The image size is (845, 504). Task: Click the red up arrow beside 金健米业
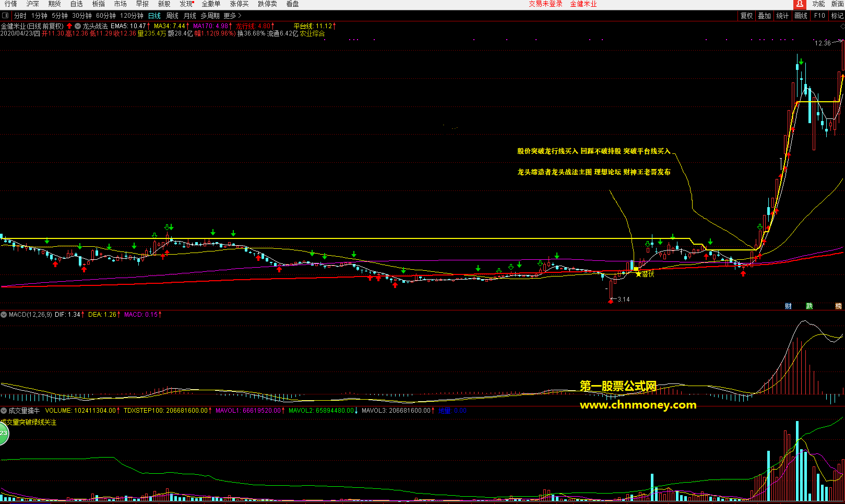(x=69, y=26)
